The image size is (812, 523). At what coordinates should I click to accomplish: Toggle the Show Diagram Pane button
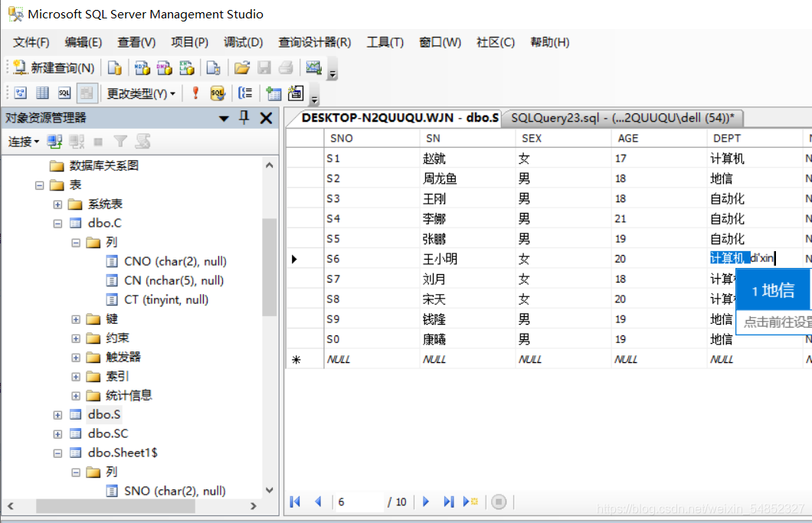tap(21, 93)
